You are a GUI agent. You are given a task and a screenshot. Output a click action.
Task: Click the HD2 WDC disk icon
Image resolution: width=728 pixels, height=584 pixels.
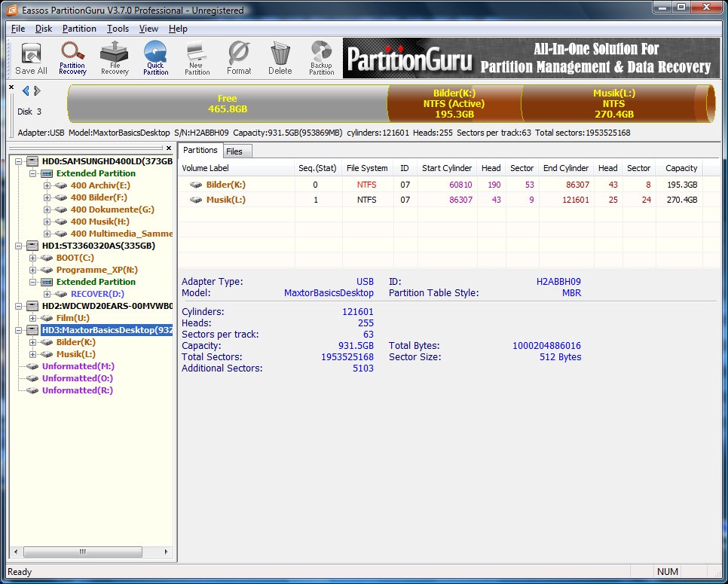pyautogui.click(x=32, y=306)
